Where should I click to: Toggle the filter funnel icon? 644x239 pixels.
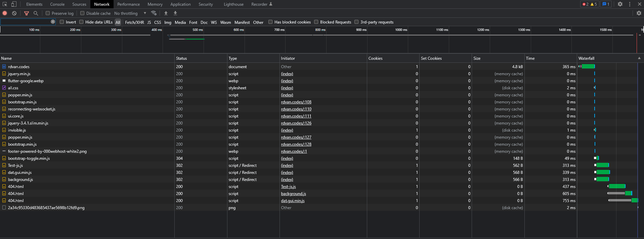click(27, 13)
